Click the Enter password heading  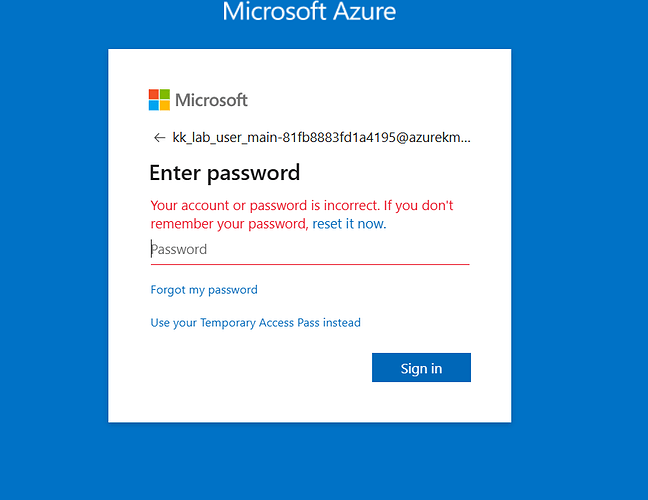tap(224, 173)
